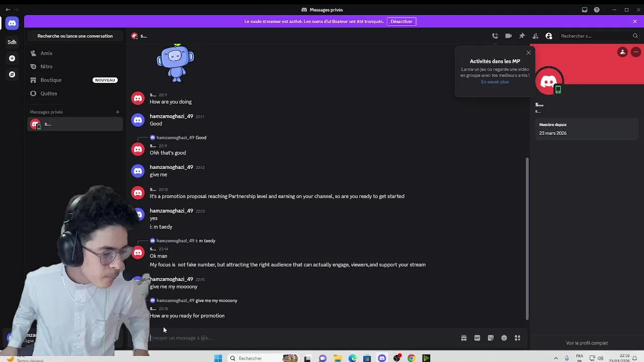Open the inbox icon in title bar
The image size is (644, 362).
pos(585,10)
